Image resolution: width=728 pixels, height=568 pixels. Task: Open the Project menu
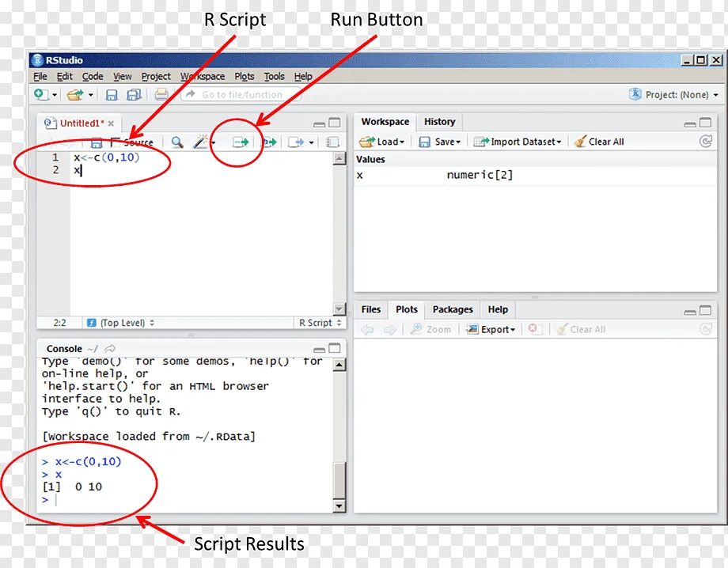[156, 76]
